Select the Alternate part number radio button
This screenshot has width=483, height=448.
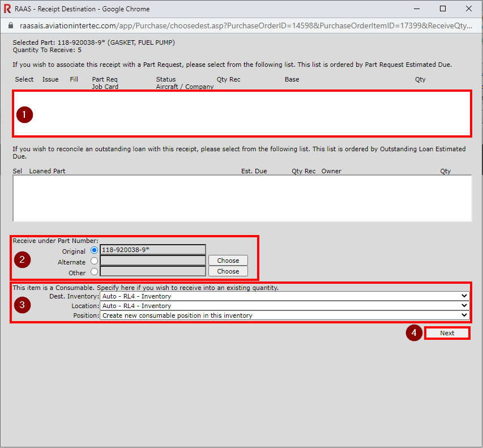click(94, 261)
